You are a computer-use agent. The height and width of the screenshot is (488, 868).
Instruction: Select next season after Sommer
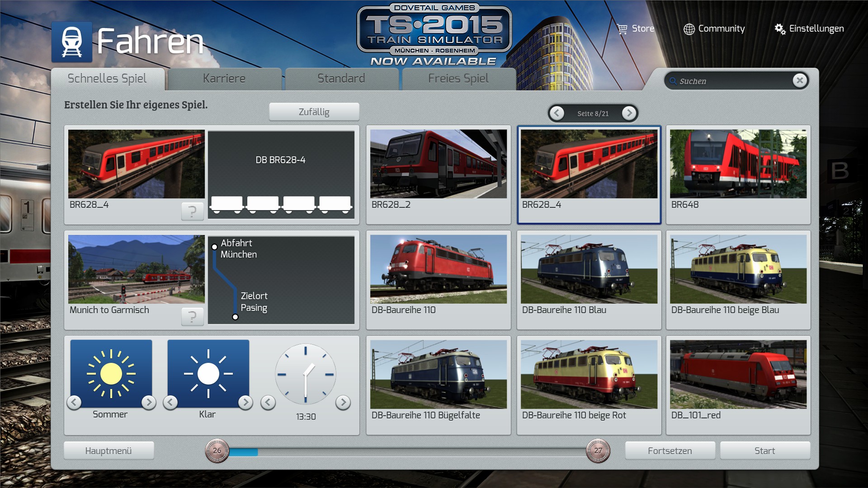pyautogui.click(x=148, y=402)
